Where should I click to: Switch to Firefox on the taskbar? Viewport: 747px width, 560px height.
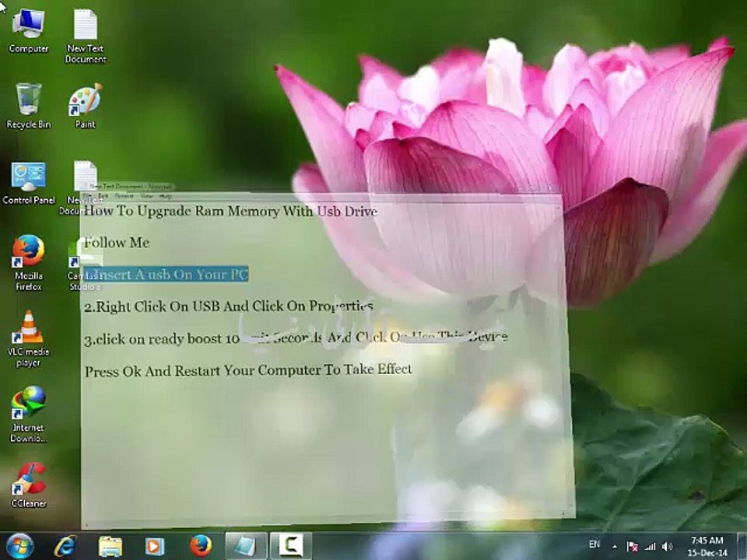201,546
